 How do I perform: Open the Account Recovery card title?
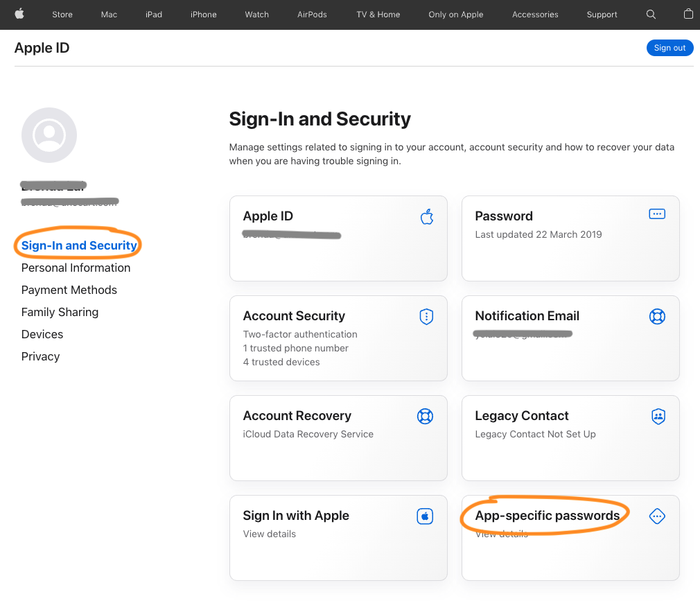point(297,416)
